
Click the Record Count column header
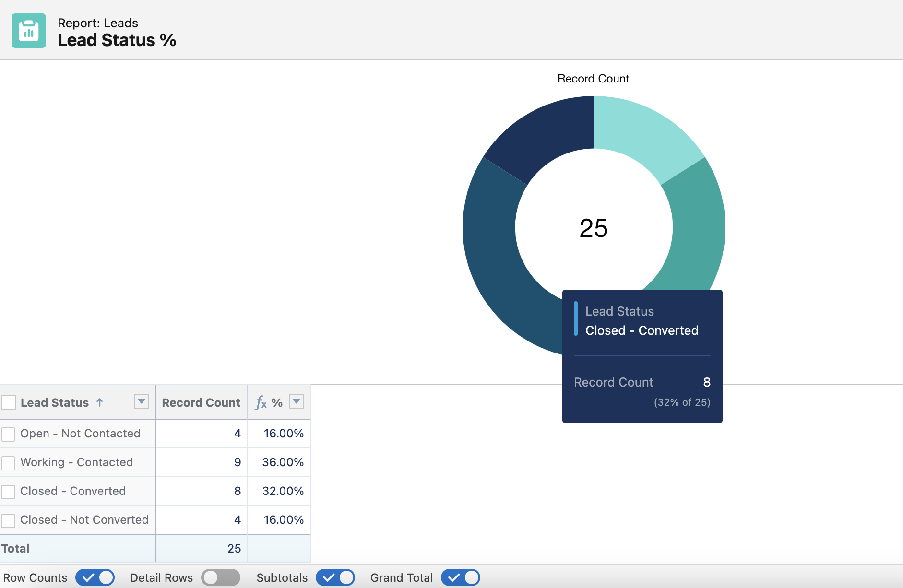coord(201,402)
